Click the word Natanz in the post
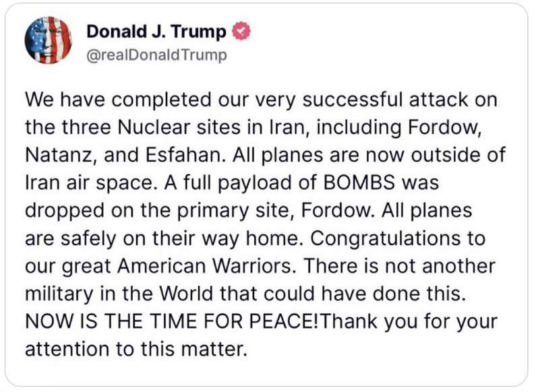The width and height of the screenshot is (534, 392). [x=57, y=155]
